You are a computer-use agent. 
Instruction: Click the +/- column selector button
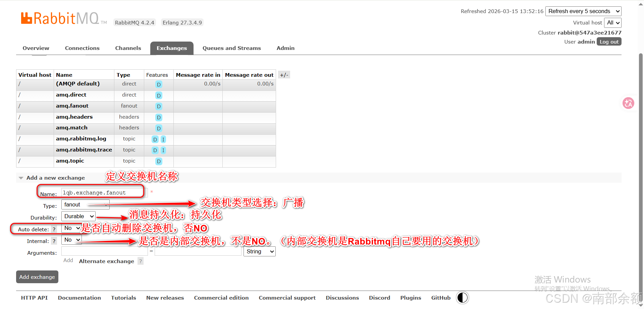284,75
